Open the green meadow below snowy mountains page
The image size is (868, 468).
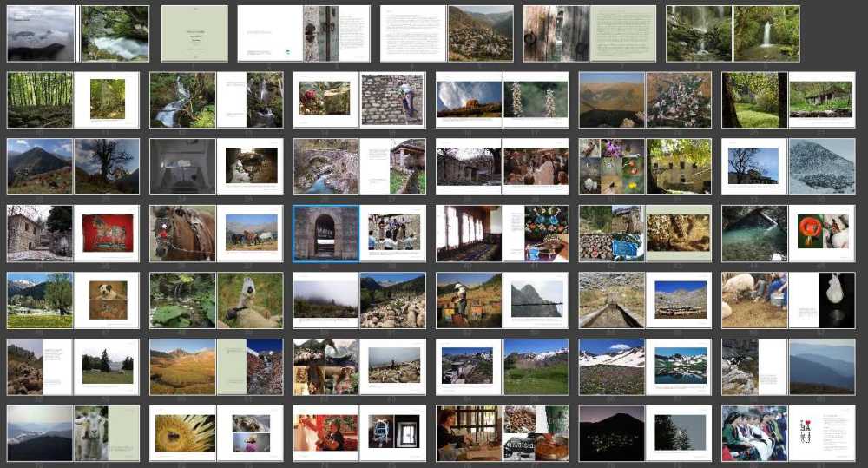tap(536, 366)
